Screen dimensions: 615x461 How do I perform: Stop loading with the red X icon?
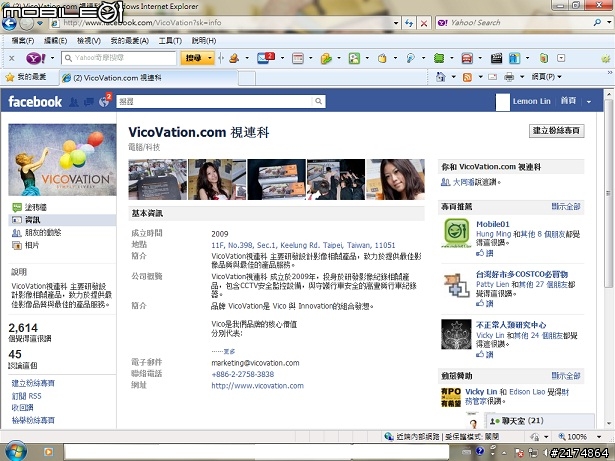coord(424,23)
